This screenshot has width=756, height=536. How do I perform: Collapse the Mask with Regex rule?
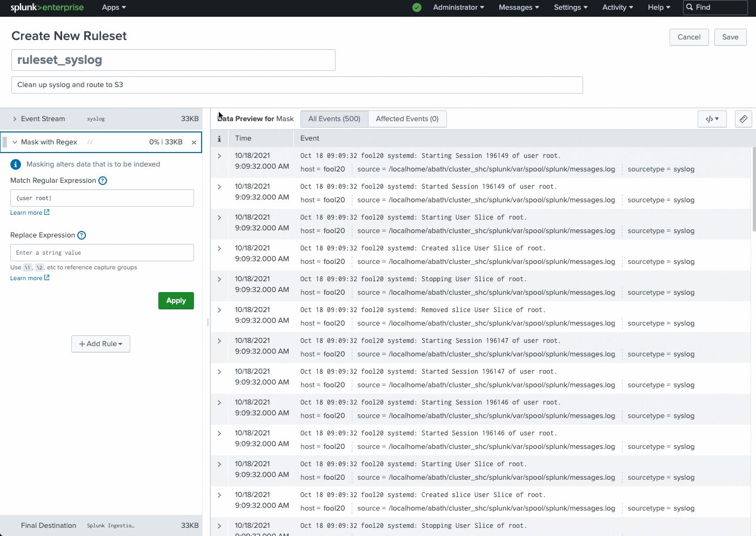coord(15,142)
